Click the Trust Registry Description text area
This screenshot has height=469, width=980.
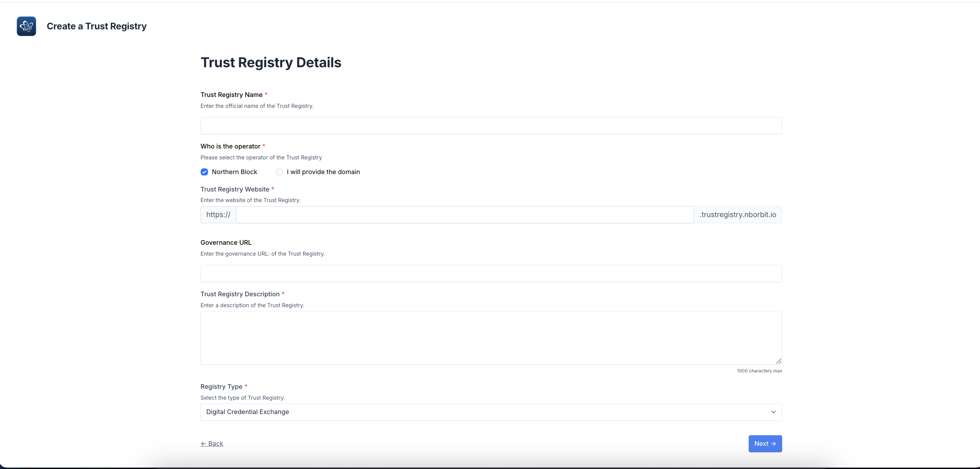click(491, 338)
